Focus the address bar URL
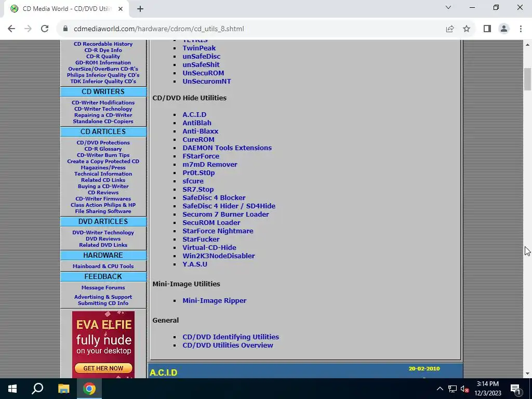Image resolution: width=532 pixels, height=399 pixels. 159,29
